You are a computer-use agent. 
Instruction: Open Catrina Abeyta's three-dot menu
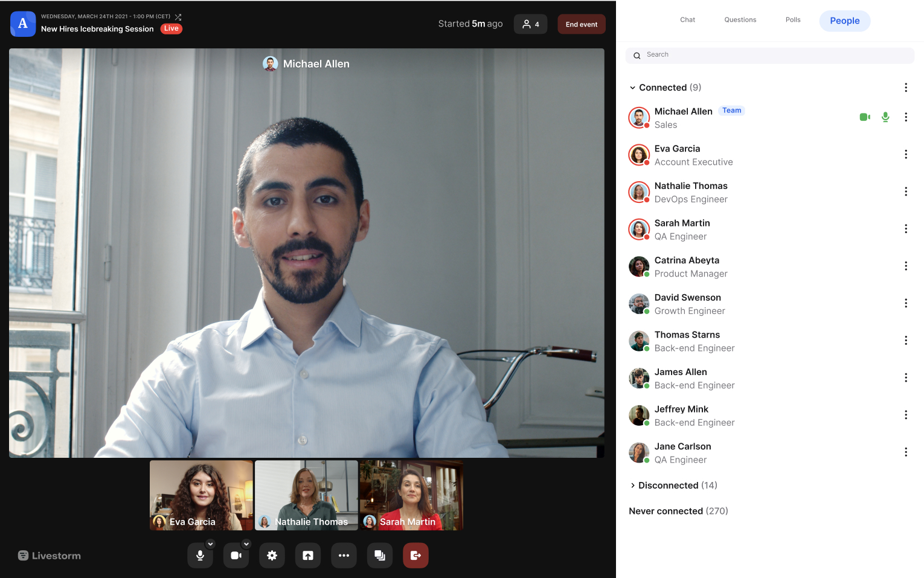[x=906, y=266]
